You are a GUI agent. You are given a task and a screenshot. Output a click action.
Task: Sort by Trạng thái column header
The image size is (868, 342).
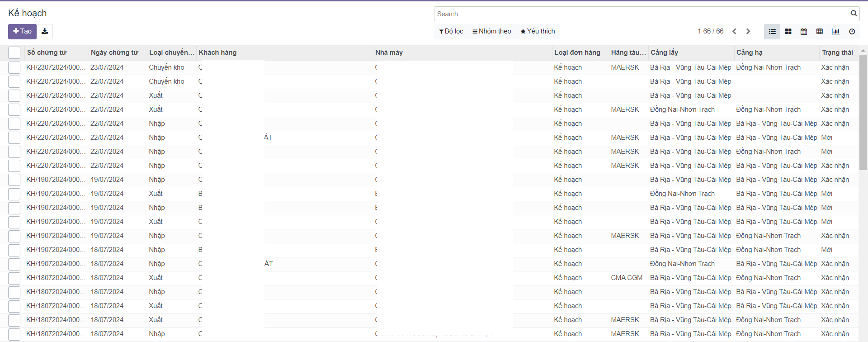(837, 52)
